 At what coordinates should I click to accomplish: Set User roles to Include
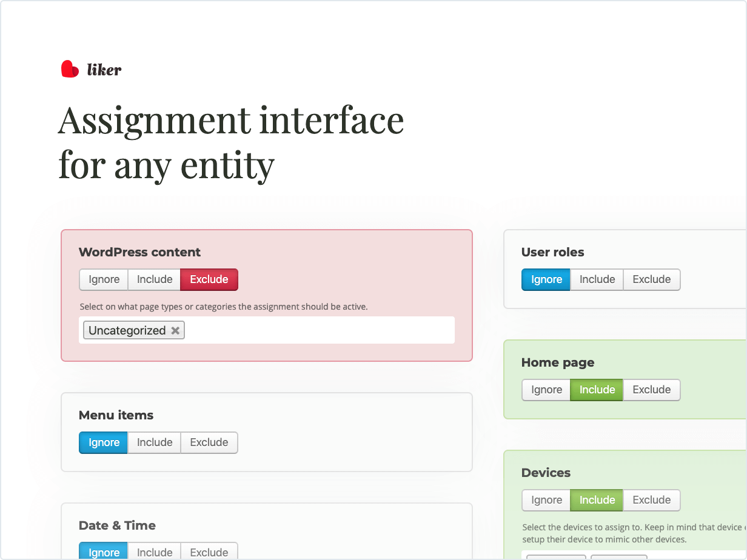597,279
